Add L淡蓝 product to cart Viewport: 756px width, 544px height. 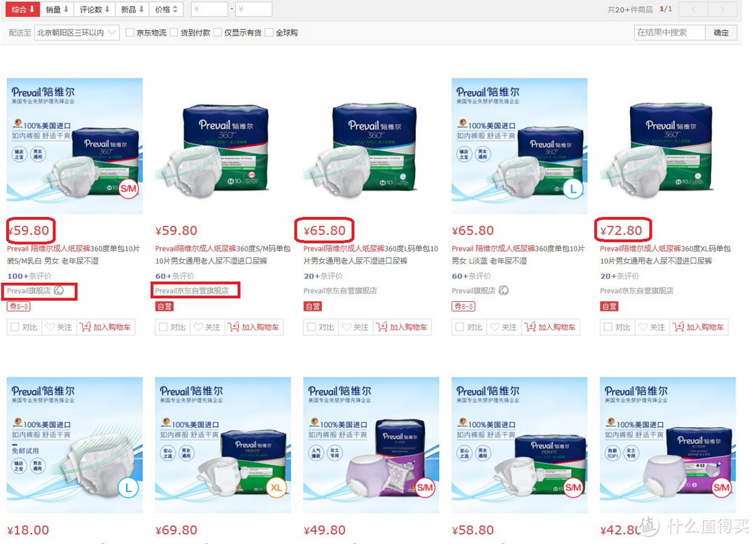(x=551, y=327)
